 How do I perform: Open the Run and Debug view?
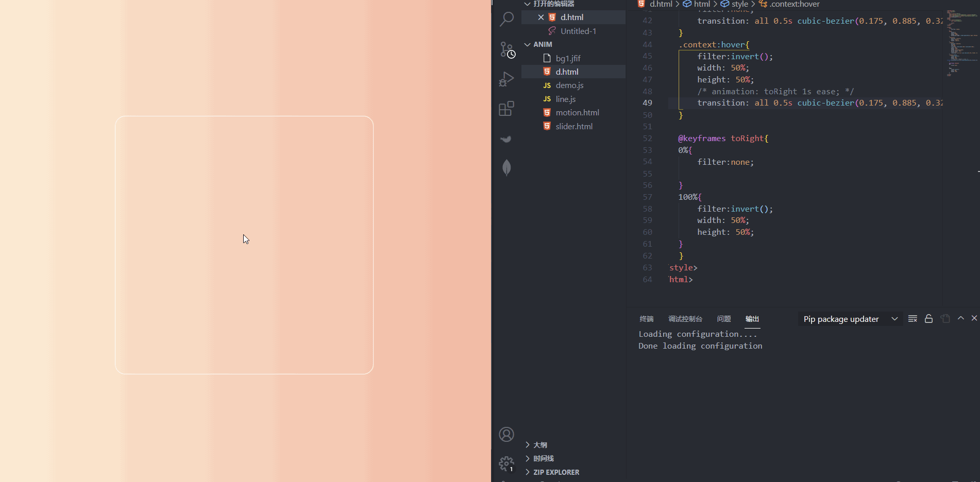point(506,79)
